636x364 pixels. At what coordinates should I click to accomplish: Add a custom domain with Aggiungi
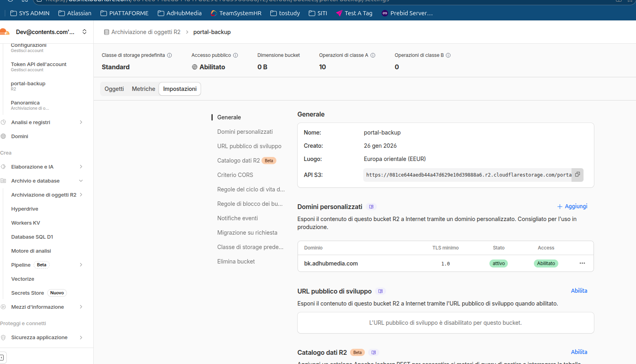(572, 207)
